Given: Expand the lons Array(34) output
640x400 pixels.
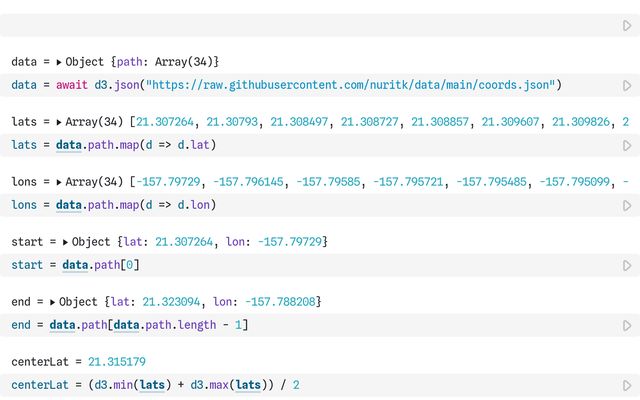Looking at the screenshot, I should tap(59, 182).
